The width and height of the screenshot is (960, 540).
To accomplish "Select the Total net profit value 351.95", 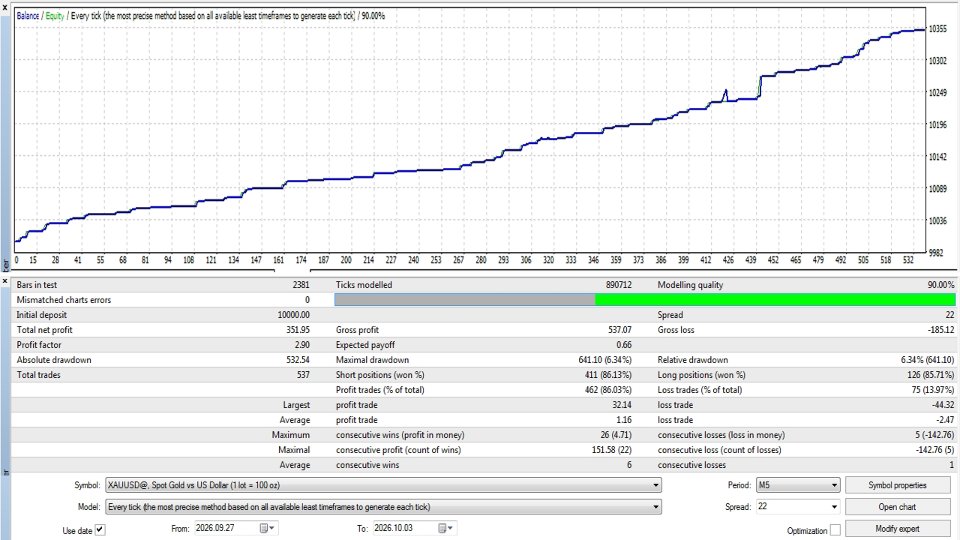I will point(298,329).
